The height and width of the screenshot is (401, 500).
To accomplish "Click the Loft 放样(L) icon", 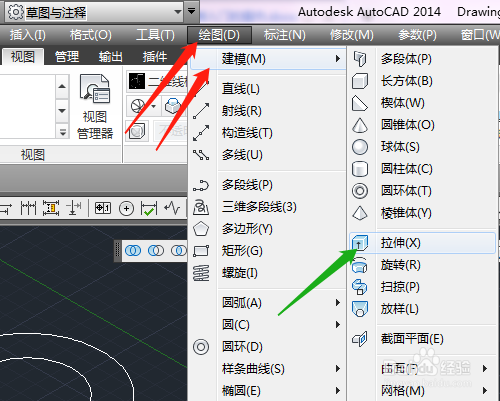I will pyautogui.click(x=360, y=309).
